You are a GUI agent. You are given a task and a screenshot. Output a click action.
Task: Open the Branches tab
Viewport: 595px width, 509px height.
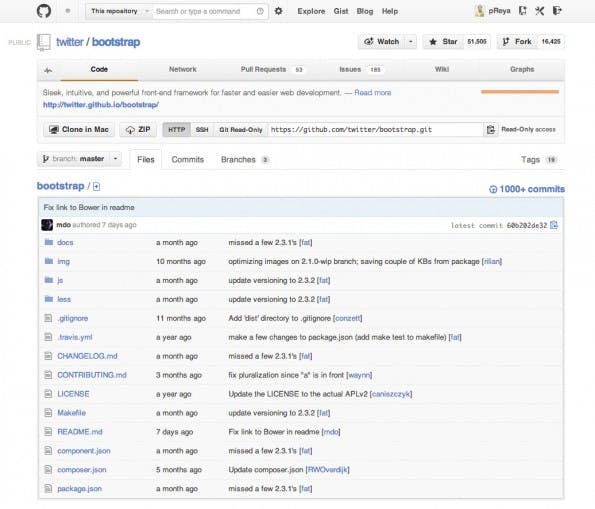pos(245,159)
